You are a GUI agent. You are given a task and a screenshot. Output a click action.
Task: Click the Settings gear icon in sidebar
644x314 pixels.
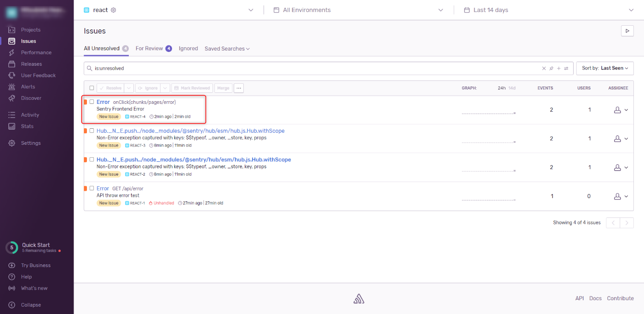coord(12,143)
